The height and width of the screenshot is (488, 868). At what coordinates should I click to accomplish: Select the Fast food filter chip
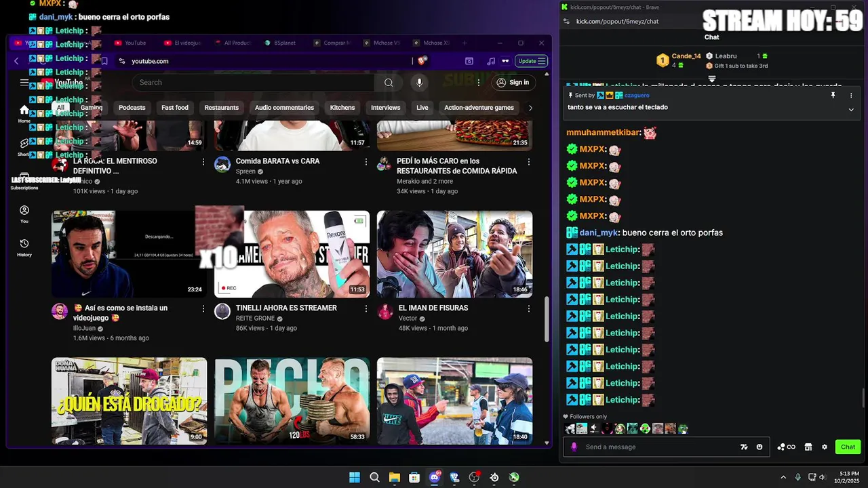point(175,108)
